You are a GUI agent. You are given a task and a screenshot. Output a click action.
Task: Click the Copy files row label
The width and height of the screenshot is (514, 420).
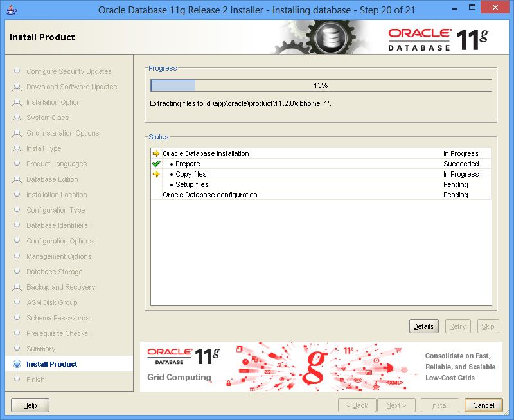coord(191,174)
